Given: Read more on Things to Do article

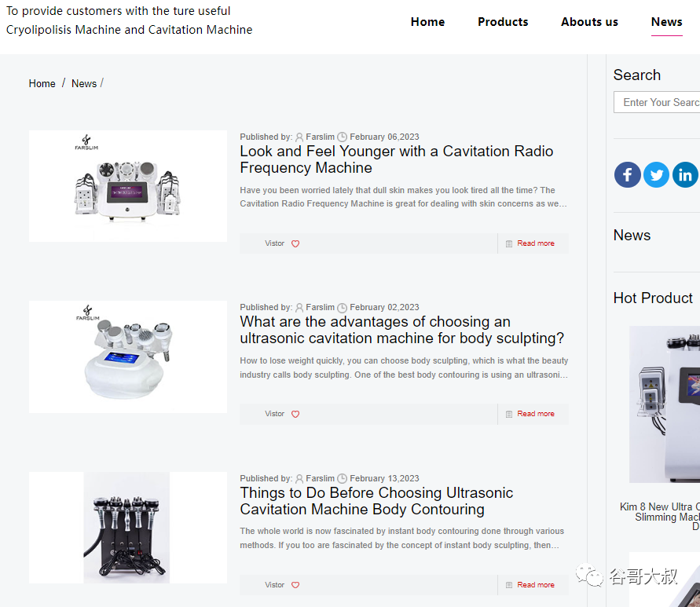Looking at the screenshot, I should (535, 585).
